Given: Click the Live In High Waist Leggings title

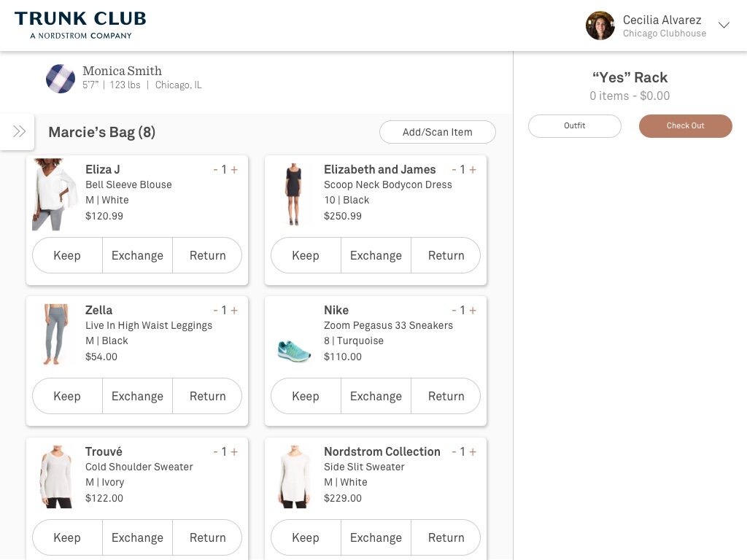Looking at the screenshot, I should click(x=149, y=326).
